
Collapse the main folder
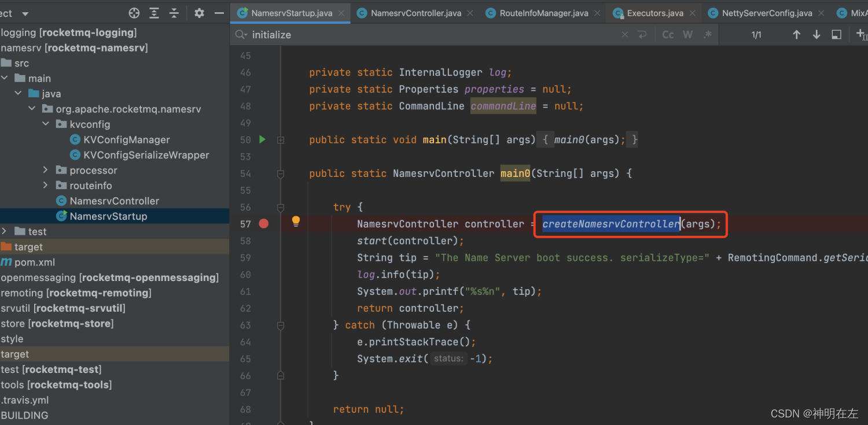[x=5, y=78]
